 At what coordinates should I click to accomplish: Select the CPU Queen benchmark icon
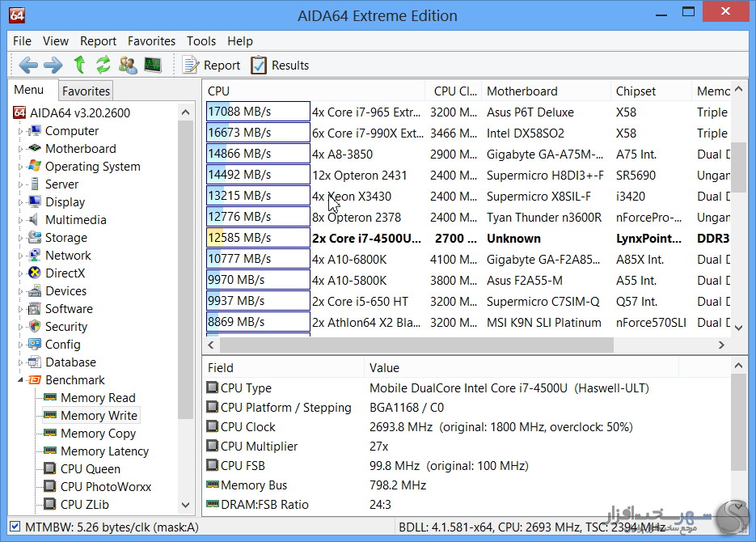coord(50,469)
